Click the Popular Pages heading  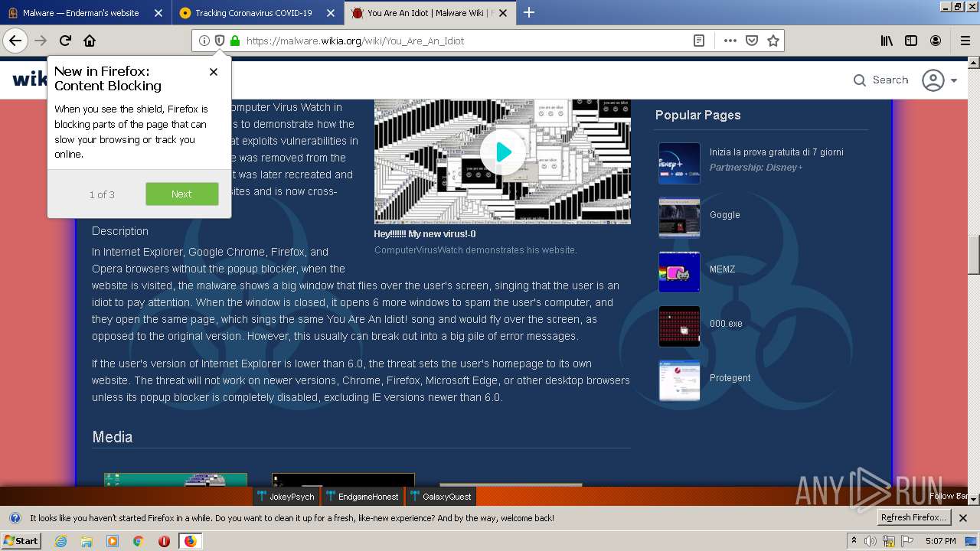click(697, 115)
